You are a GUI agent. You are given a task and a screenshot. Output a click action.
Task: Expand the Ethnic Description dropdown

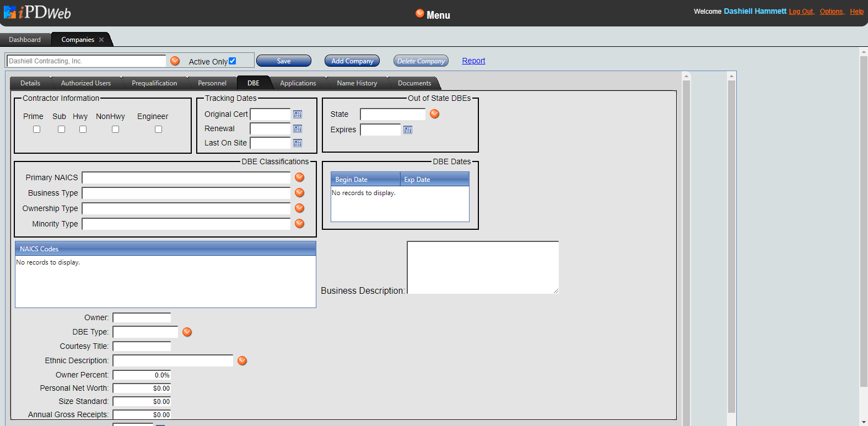point(242,361)
